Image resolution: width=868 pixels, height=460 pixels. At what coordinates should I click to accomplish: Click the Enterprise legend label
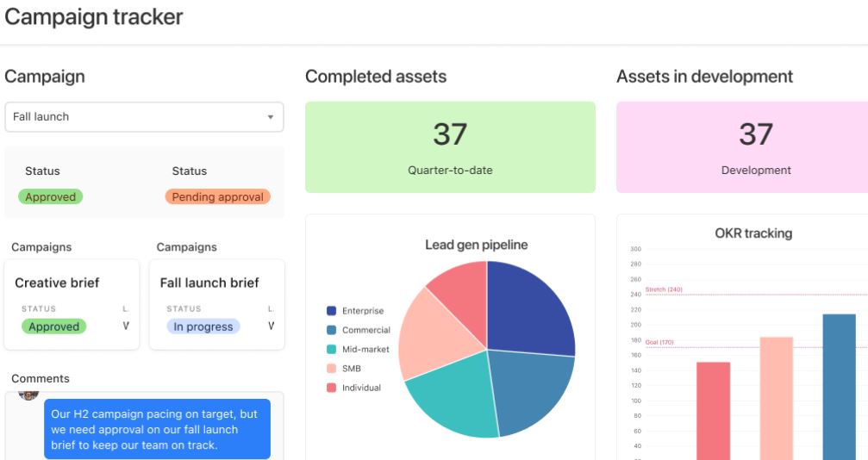tap(363, 310)
